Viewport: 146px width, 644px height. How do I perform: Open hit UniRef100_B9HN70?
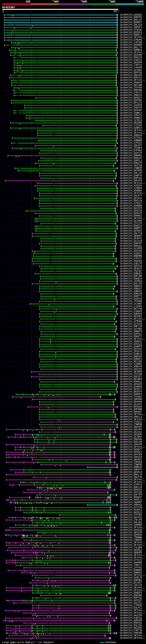(131, 22)
